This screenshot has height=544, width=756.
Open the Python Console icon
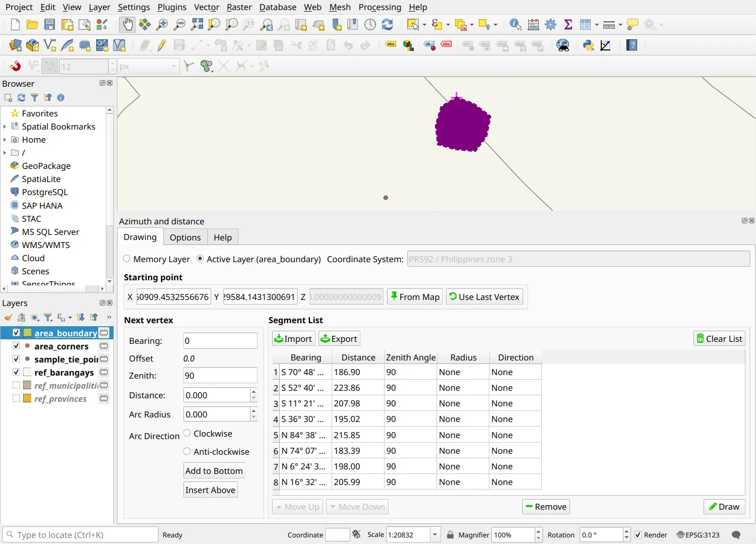(588, 45)
